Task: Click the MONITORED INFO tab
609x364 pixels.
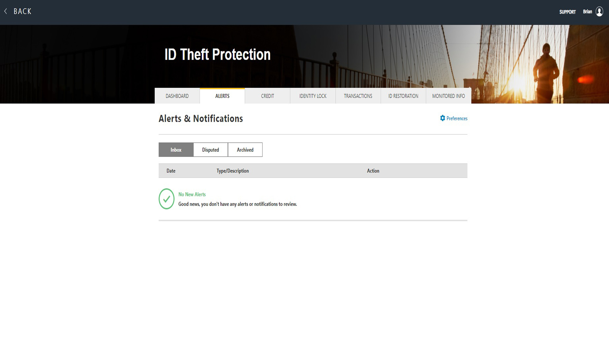Action: [448, 95]
